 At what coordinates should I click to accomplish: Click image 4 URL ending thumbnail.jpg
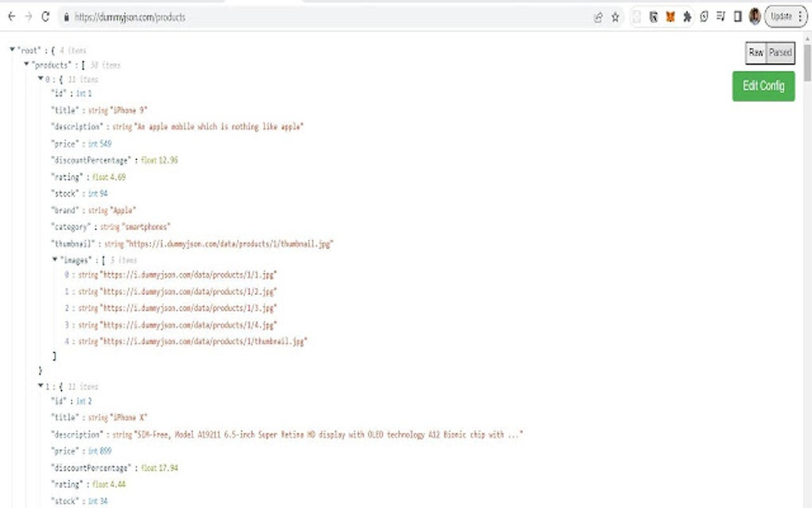[204, 342]
